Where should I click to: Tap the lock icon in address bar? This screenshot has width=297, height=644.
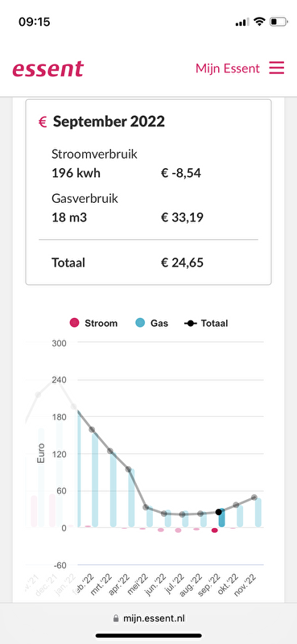click(116, 618)
